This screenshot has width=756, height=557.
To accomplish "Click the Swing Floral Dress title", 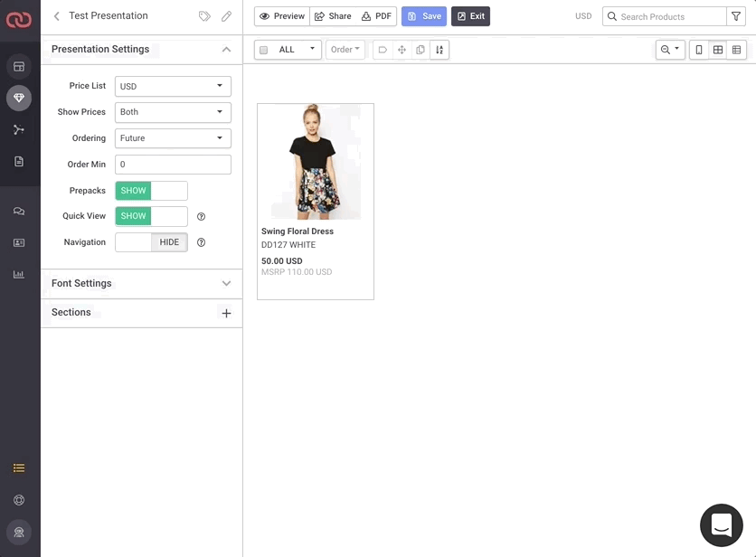I will tap(298, 231).
